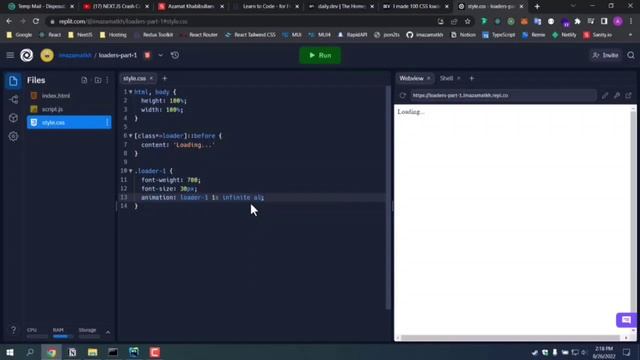The width and height of the screenshot is (640, 360).
Task: Click the Invite button
Action: tap(606, 55)
